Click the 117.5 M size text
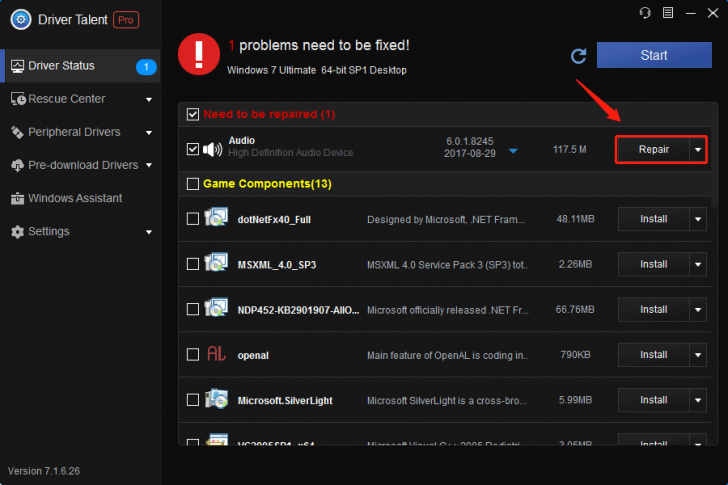Viewport: 728px width, 485px height. point(569,149)
